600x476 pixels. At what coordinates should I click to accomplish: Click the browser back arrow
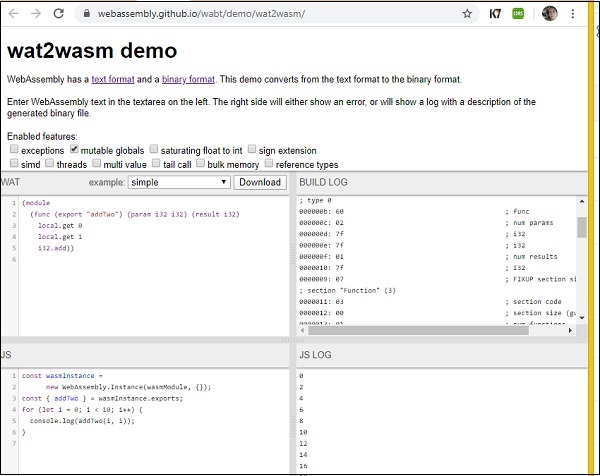pyautogui.click(x=12, y=14)
